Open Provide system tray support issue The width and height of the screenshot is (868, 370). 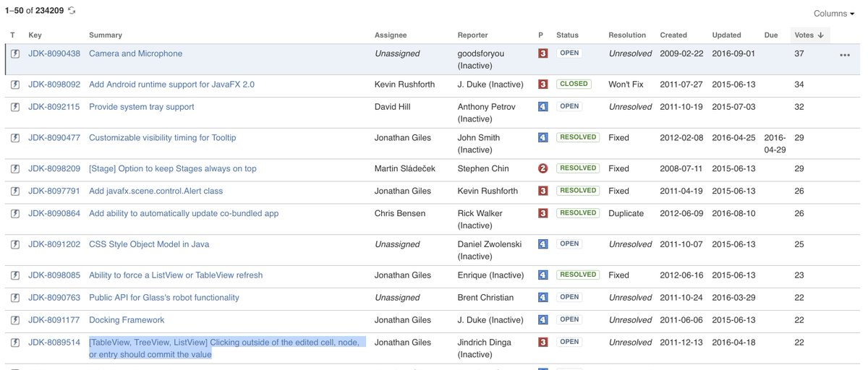[x=142, y=107]
